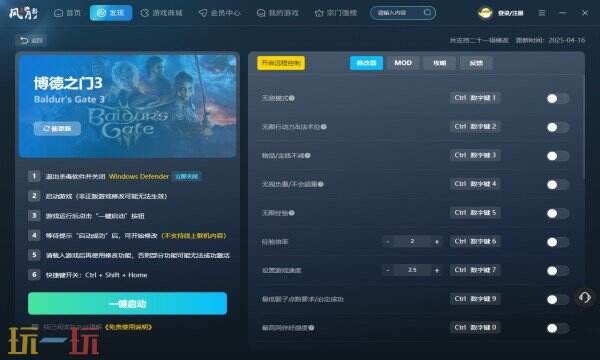
Task: Click the Ctrl 数字键 6 hotkey button
Action: point(475,241)
